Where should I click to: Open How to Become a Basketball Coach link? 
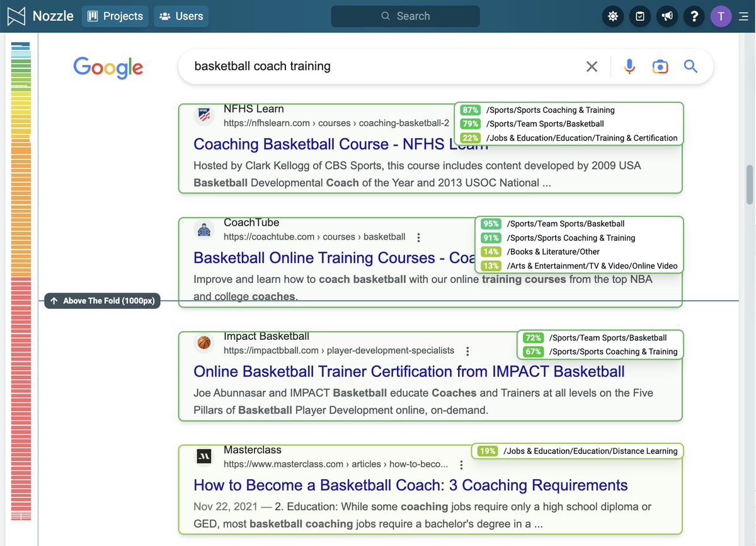pos(411,485)
